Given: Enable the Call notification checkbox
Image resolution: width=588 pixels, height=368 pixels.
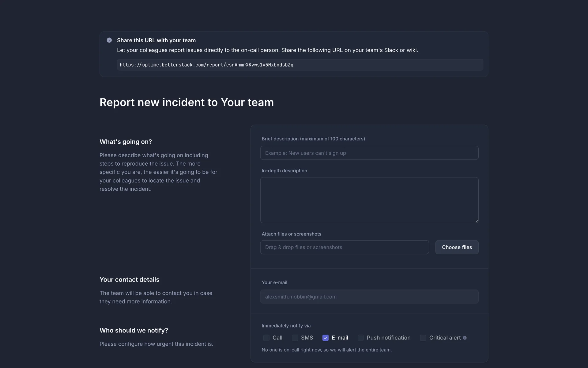Looking at the screenshot, I should (266, 338).
